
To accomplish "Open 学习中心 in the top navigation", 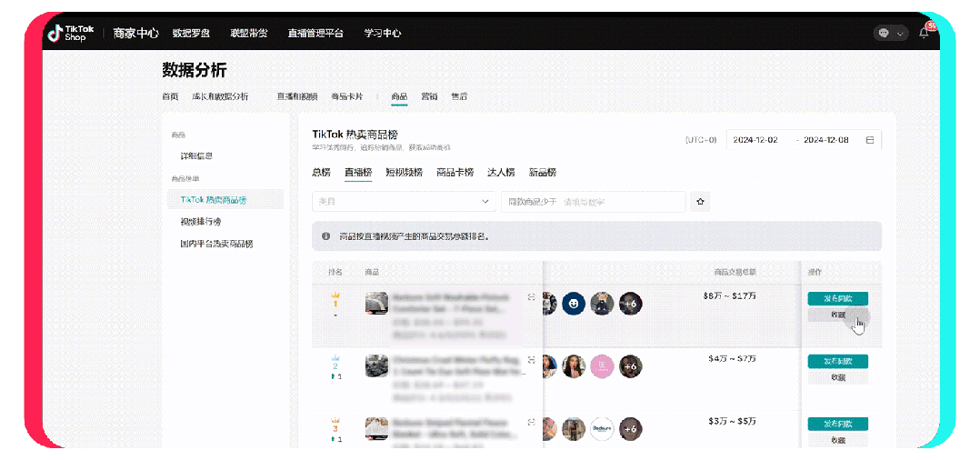I will tap(383, 34).
